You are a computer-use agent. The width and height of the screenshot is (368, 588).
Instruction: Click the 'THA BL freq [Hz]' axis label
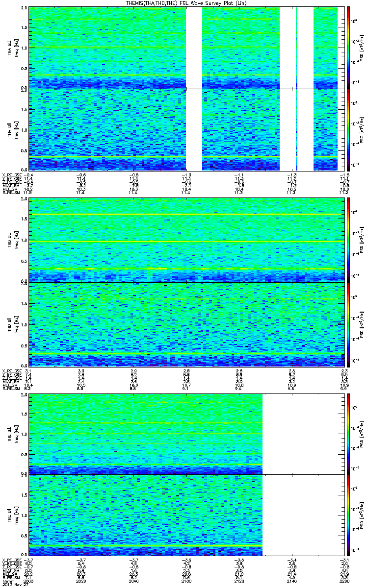pos(12,48)
